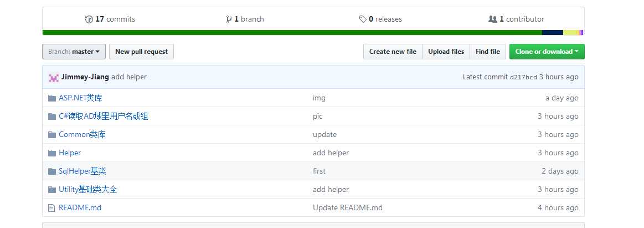This screenshot has width=644, height=228.
Task: Click folder icon beside ASP.NET类库
Action: (51, 98)
